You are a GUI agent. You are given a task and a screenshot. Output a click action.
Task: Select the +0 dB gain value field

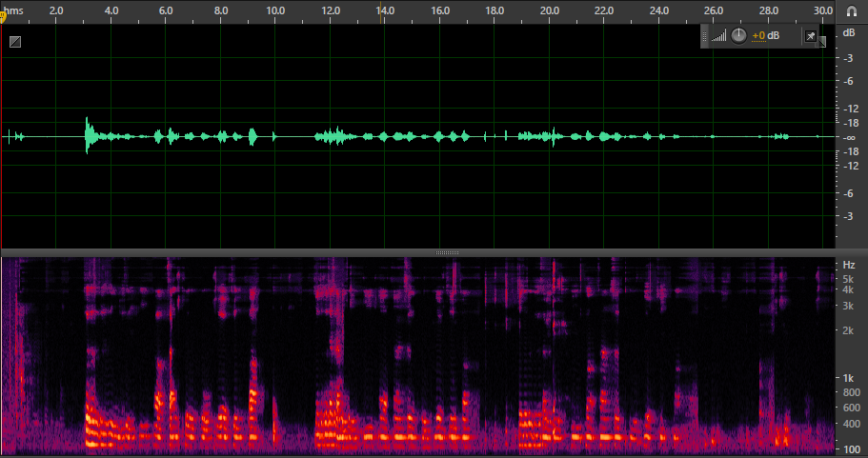766,35
